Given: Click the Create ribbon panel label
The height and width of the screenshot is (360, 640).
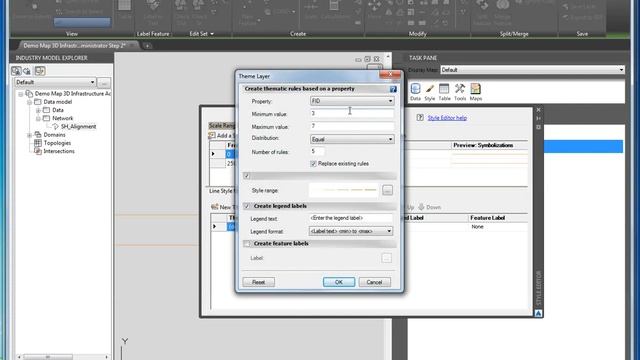Looking at the screenshot, I should (298, 34).
